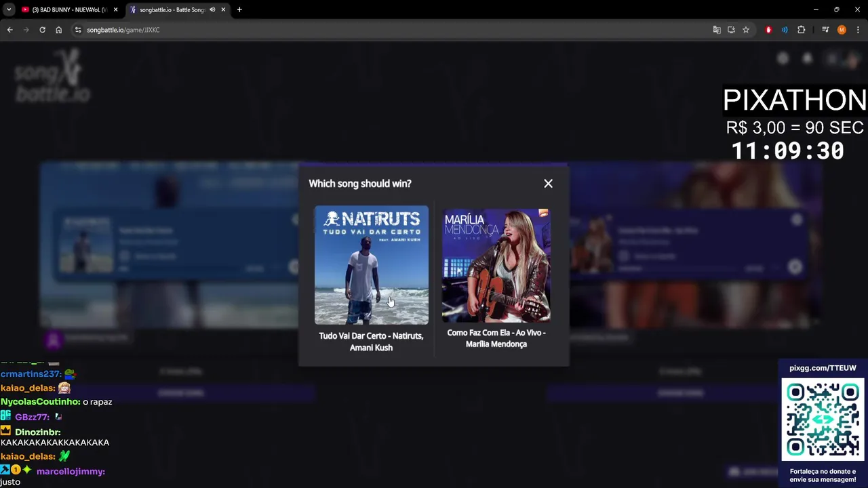
Task: Go forward to the next page
Action: [26, 30]
